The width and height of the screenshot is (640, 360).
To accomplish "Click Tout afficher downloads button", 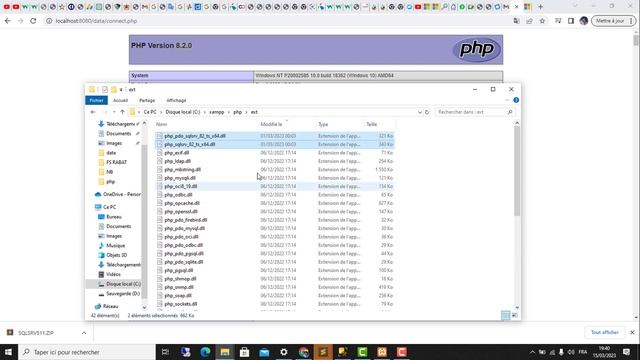I will [604, 332].
